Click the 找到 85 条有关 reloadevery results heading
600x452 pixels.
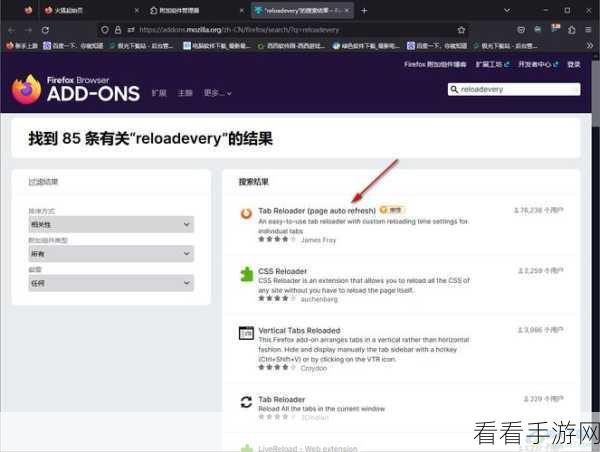(x=150, y=139)
